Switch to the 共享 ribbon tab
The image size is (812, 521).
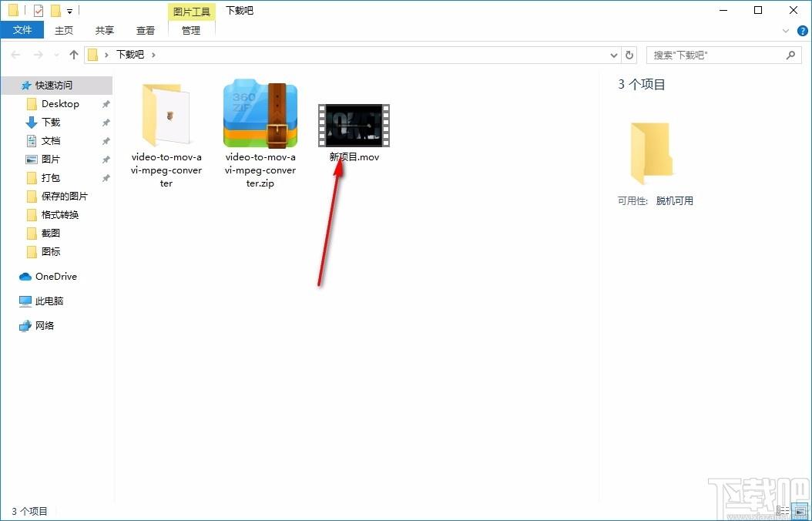[x=105, y=31]
